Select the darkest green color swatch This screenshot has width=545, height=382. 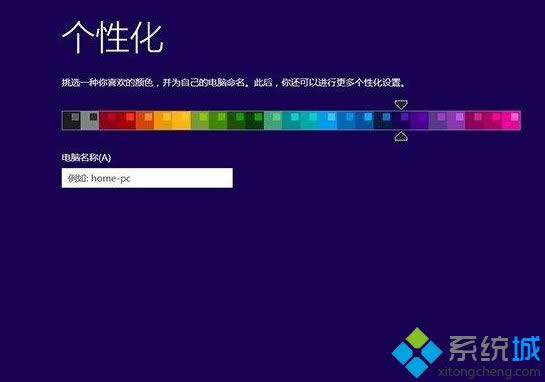[x=254, y=120]
